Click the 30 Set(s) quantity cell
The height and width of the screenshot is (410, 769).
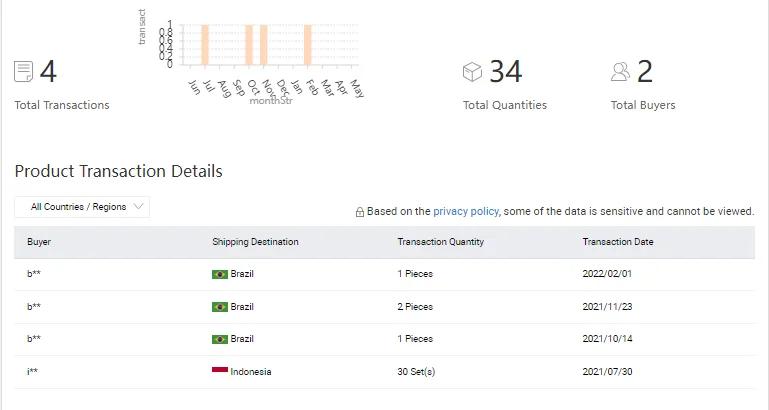[416, 372]
